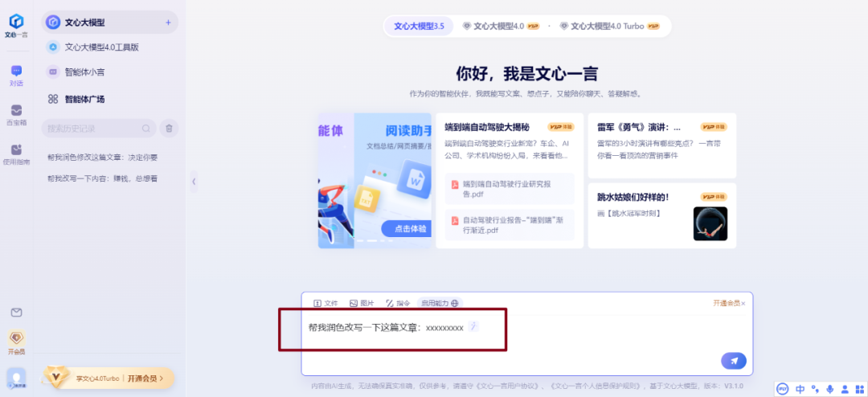Open the 指令 commands menu
Image resolution: width=868 pixels, height=397 pixels.
coord(398,303)
